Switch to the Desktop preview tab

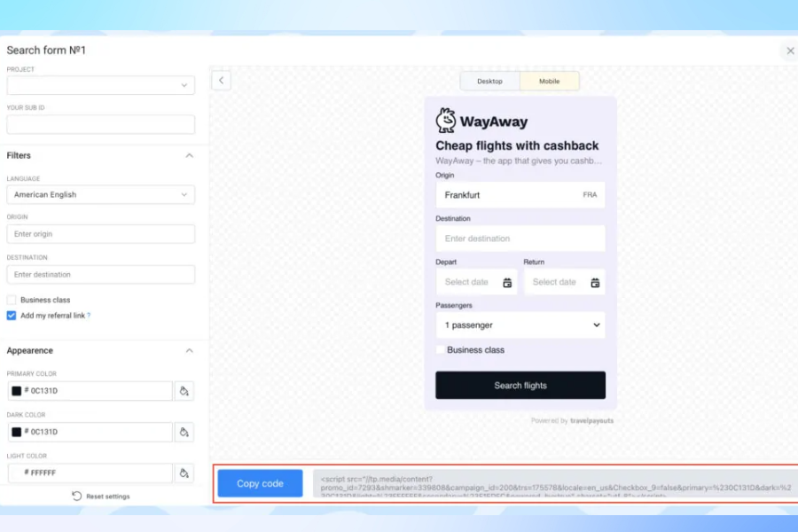pos(489,82)
